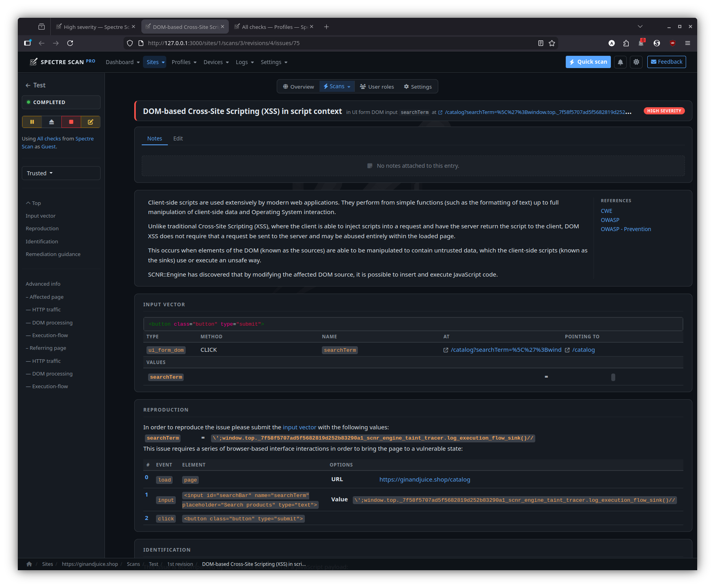Open the Firefox View icon in the tab bar
The height and width of the screenshot is (588, 715).
42,27
